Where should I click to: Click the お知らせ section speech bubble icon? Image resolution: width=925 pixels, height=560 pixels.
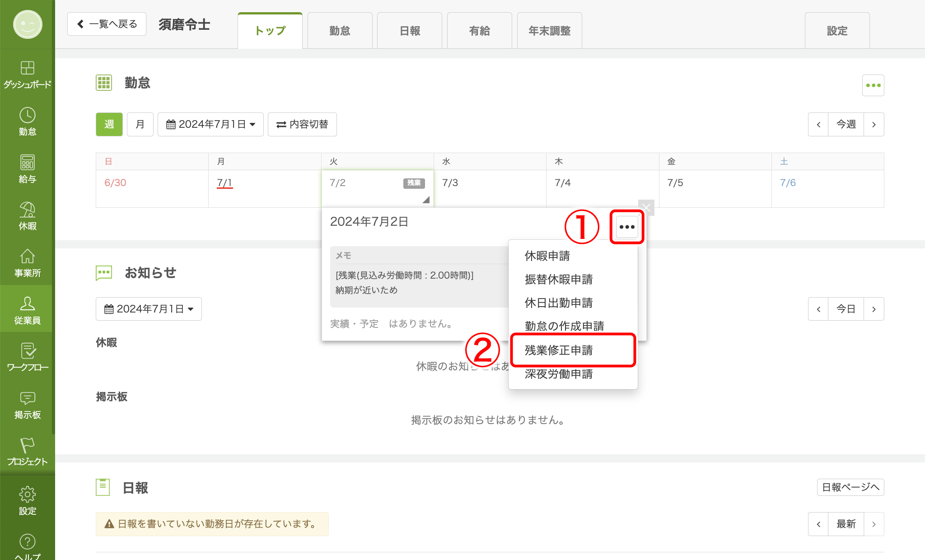coord(104,273)
